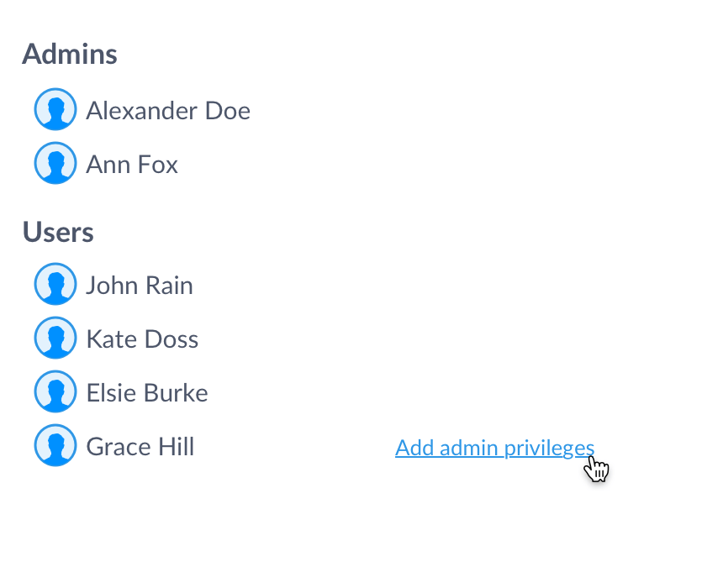Open Elsie Burke user entry
This screenshot has width=723, height=588.
pyautogui.click(x=147, y=393)
